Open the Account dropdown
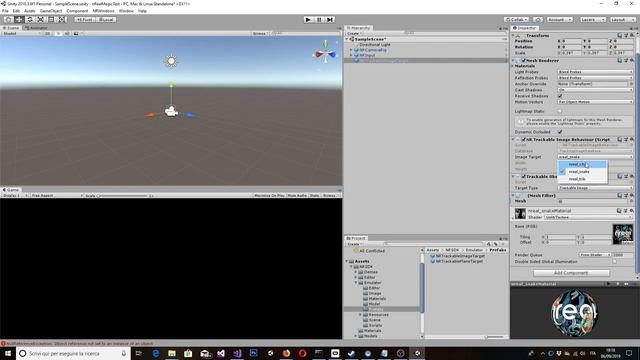640x360 pixels. (x=559, y=19)
